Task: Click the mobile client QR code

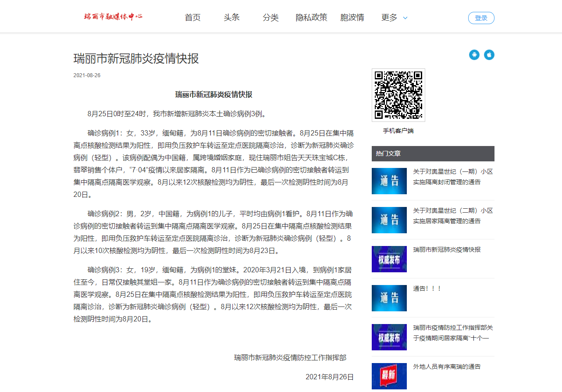Action: click(398, 95)
